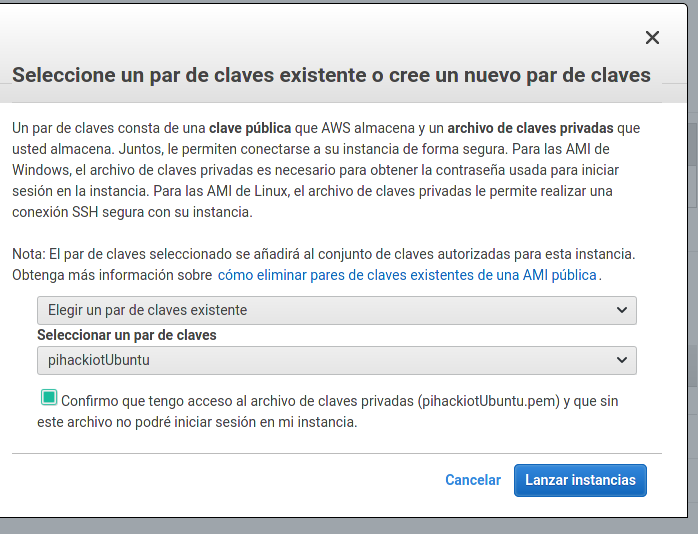Click the 'conexión SSH segura con su instancia' text
Screen dimensions: 698x534
(132, 212)
